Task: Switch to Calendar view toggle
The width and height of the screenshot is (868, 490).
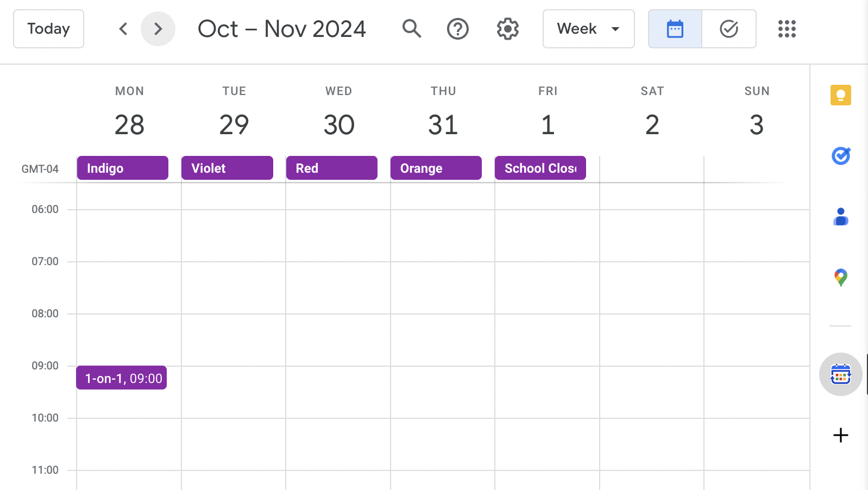Action: coord(675,29)
